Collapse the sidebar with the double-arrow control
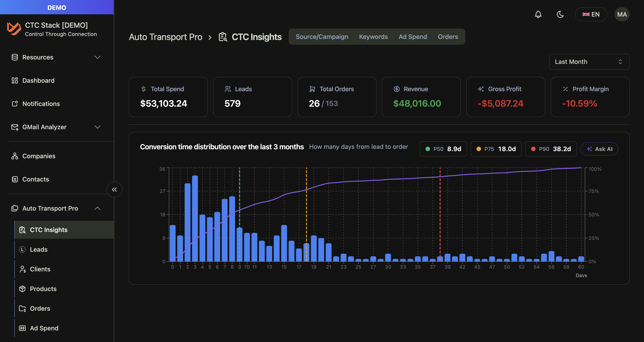 point(114,190)
